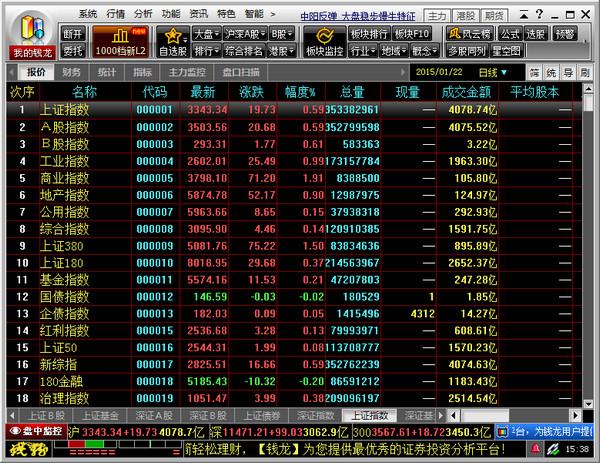Click the collapse toolbar triangle icon
Screen dimensions: 600x463
tap(524, 15)
